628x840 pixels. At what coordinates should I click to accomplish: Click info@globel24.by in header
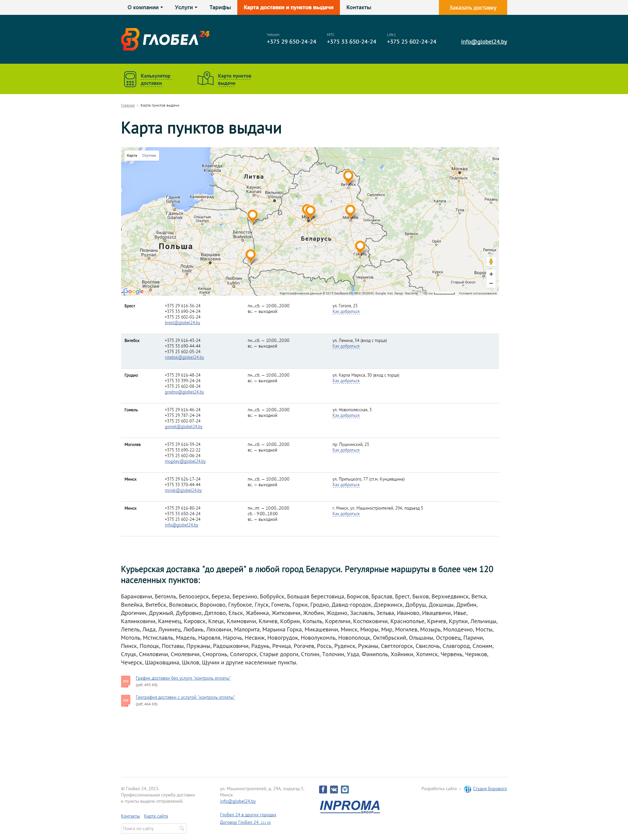point(484,42)
